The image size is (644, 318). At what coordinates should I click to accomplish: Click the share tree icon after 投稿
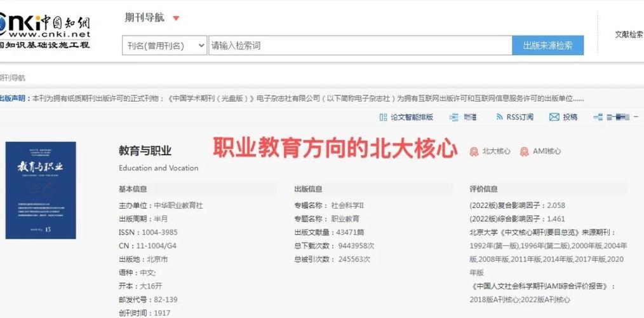coord(598,117)
